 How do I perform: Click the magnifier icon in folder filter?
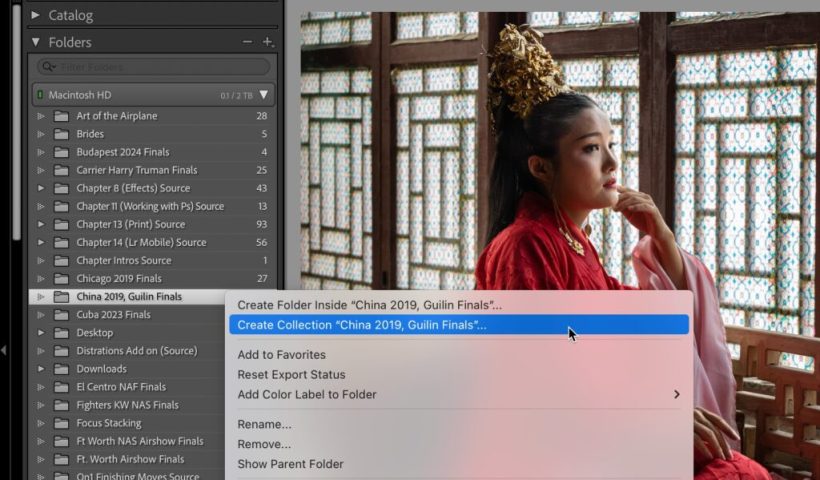(x=47, y=67)
